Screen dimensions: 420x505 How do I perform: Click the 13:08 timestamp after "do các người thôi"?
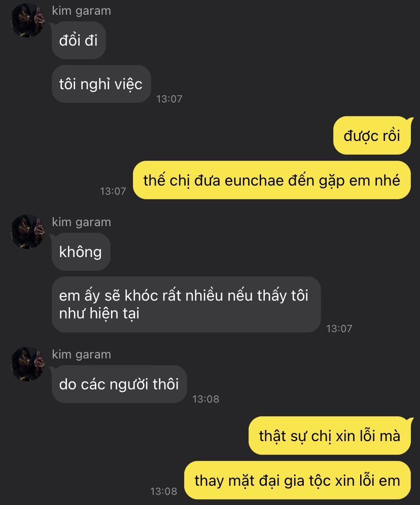[206, 399]
